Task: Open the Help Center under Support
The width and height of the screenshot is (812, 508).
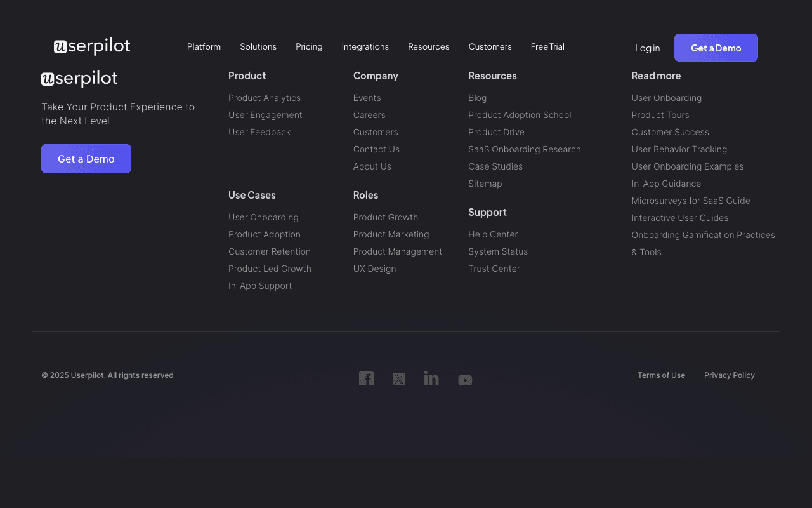Action: pos(493,234)
